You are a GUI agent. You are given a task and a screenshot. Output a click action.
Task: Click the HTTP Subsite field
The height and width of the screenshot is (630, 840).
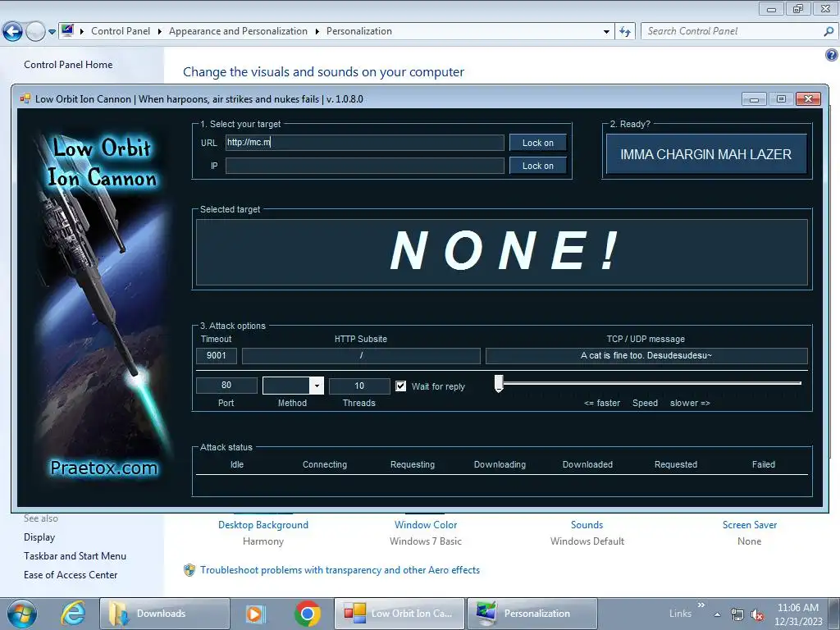point(361,356)
